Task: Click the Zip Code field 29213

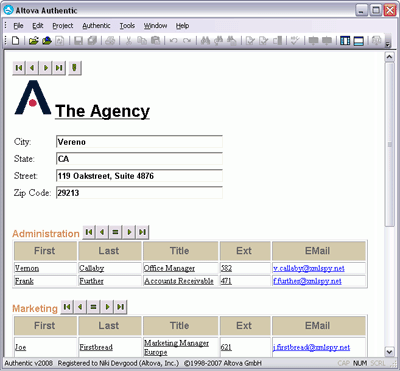Action: click(139, 193)
